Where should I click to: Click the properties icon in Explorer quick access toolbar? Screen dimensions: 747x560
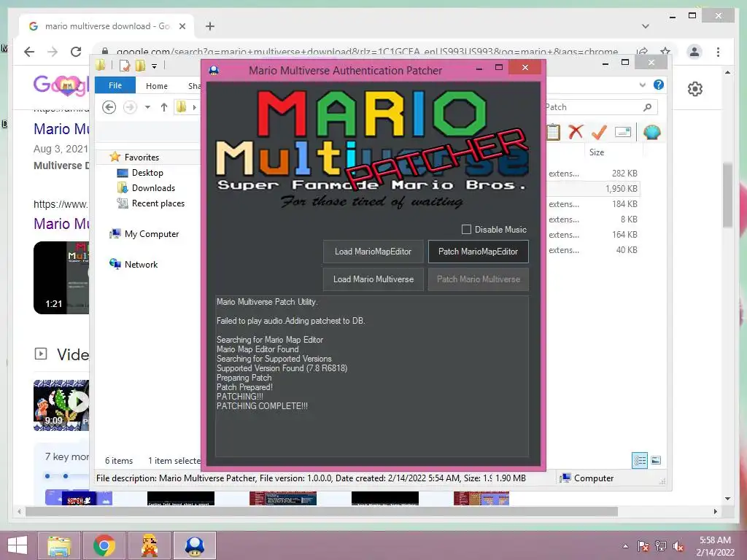coord(124,65)
